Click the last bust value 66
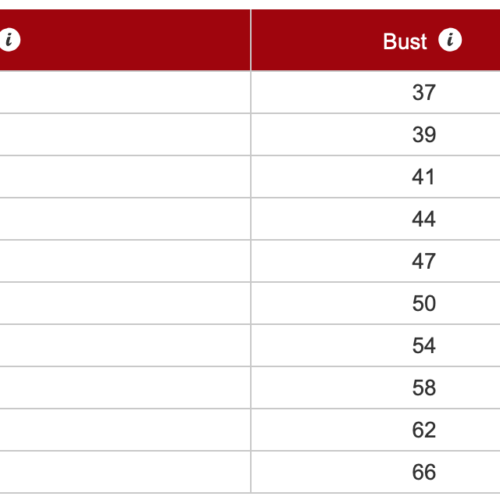Image resolution: width=500 pixels, height=500 pixels. click(x=424, y=472)
